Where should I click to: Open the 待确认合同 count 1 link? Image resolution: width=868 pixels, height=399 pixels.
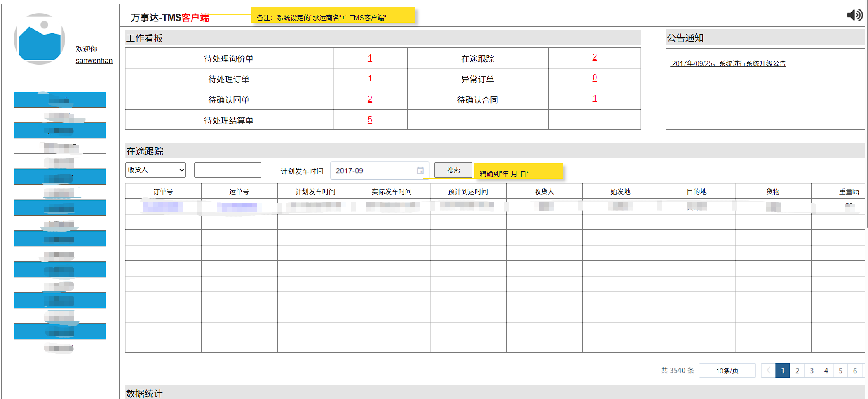[x=595, y=99]
